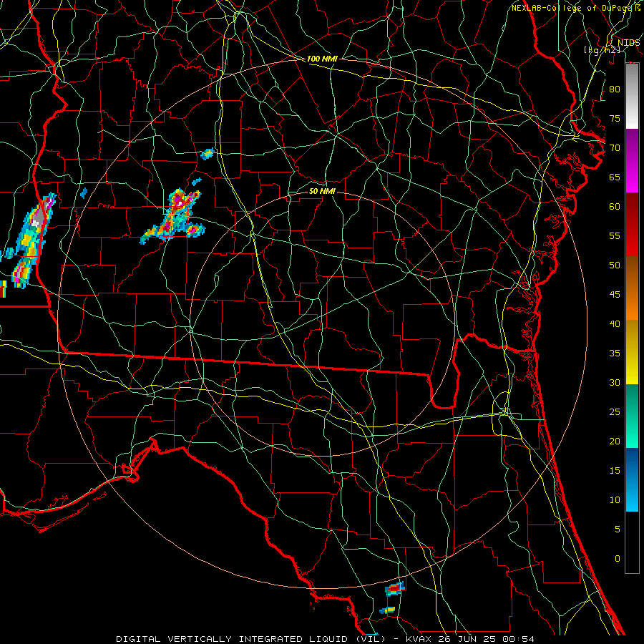
Task: Click the [kg/m2] units label
Action: pyautogui.click(x=602, y=50)
